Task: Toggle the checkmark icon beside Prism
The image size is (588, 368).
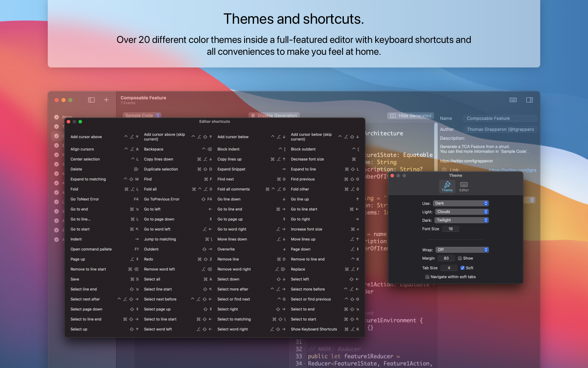Action: (57, 117)
